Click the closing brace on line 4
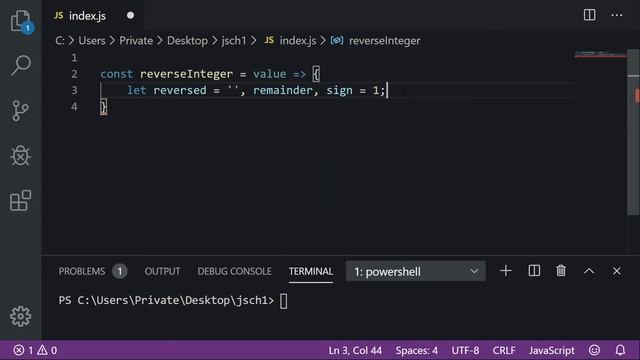This screenshot has height=360, width=640. tap(104, 107)
